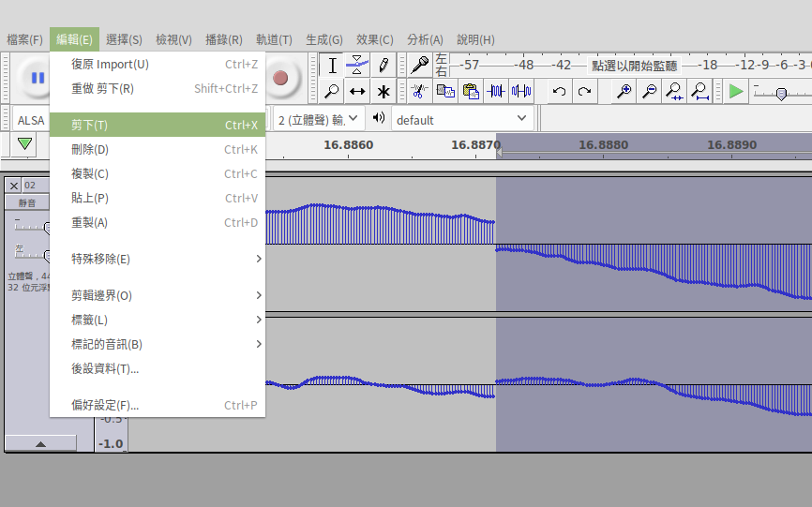The width and height of the screenshot is (812, 507).
Task: Close track 02 with X button
Action: (14, 186)
